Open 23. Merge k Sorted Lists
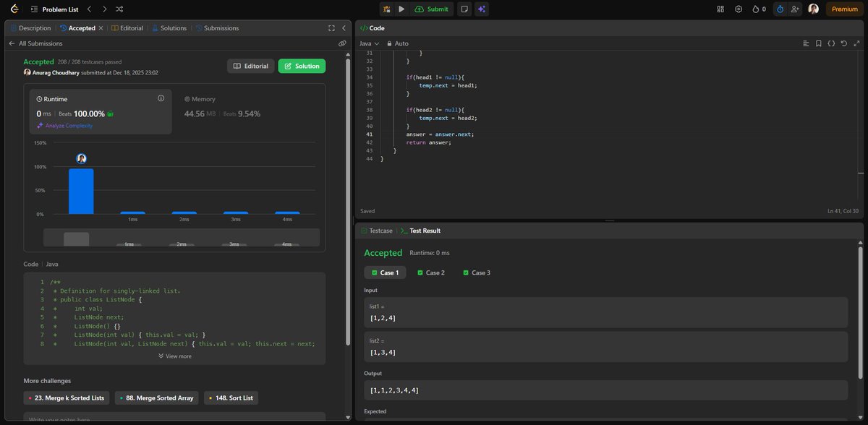Image resolution: width=868 pixels, height=425 pixels. point(67,398)
